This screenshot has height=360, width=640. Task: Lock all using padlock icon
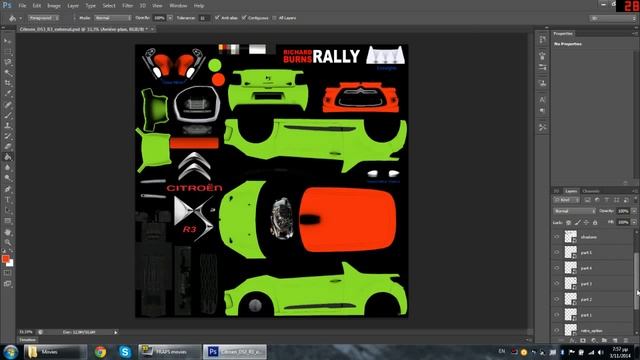click(x=595, y=223)
